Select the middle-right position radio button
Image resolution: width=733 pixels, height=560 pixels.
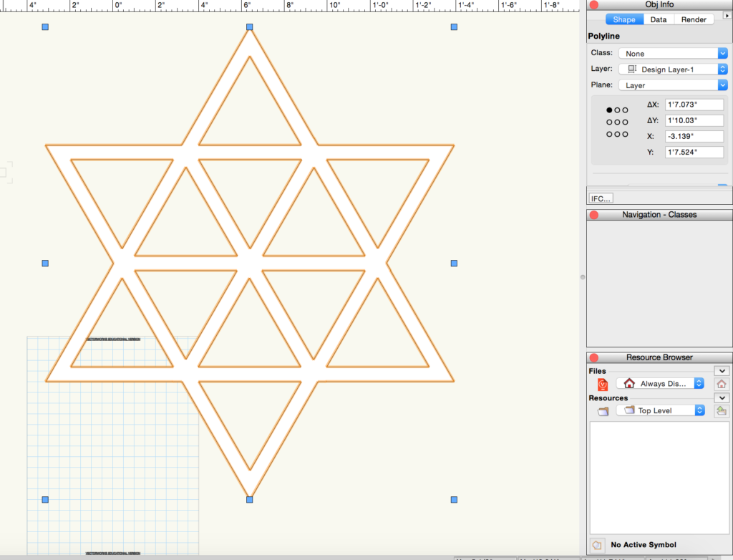click(x=625, y=122)
